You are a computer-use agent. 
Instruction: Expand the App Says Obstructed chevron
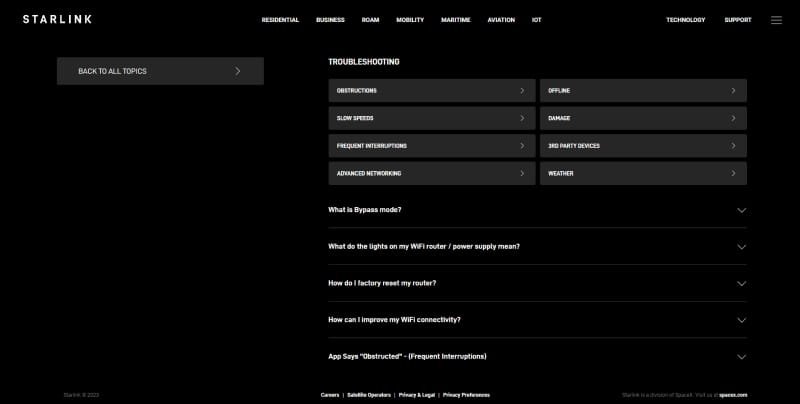(x=741, y=357)
